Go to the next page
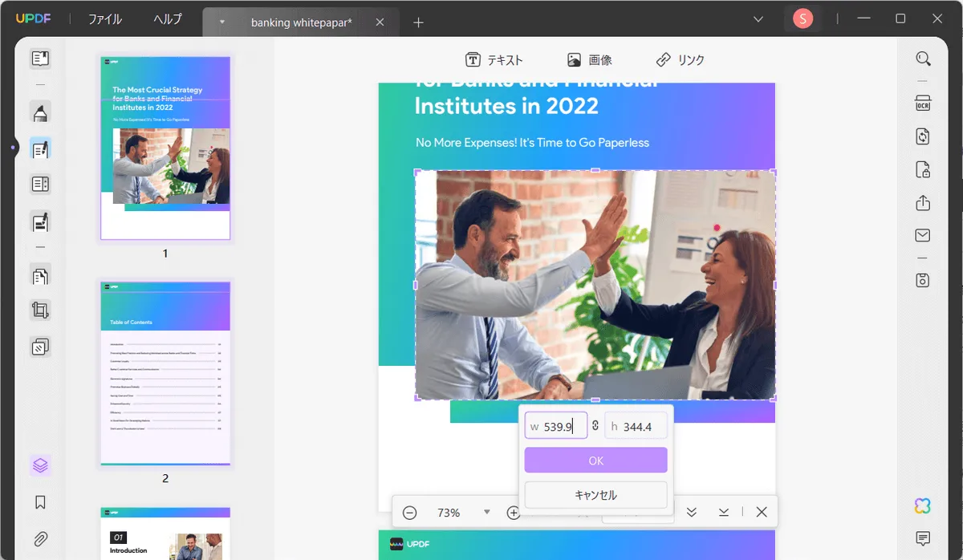963x560 pixels. click(692, 512)
